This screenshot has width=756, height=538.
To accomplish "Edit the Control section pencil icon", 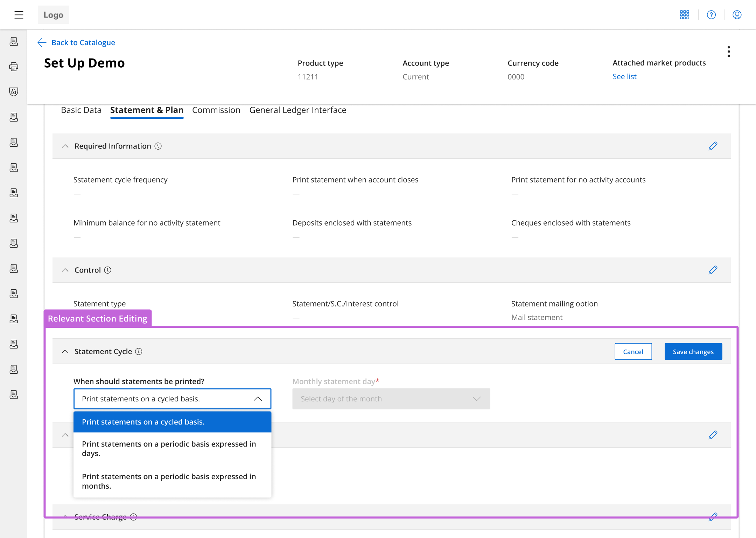I will [713, 270].
